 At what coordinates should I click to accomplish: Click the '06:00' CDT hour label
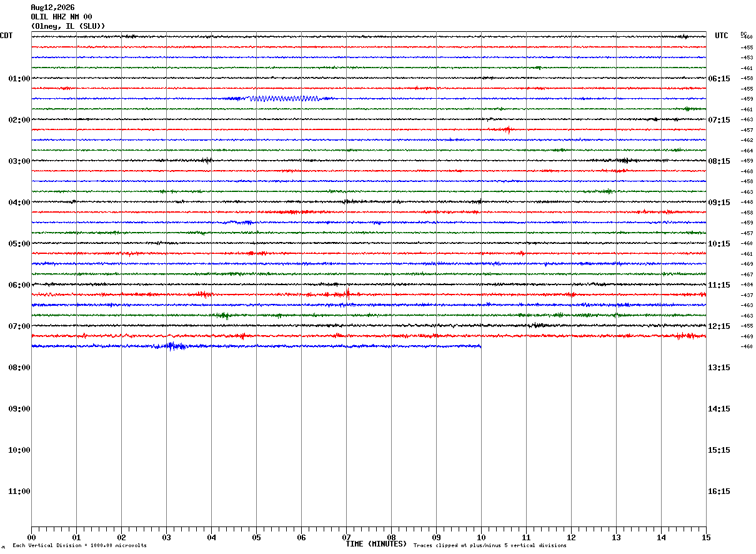19,285
